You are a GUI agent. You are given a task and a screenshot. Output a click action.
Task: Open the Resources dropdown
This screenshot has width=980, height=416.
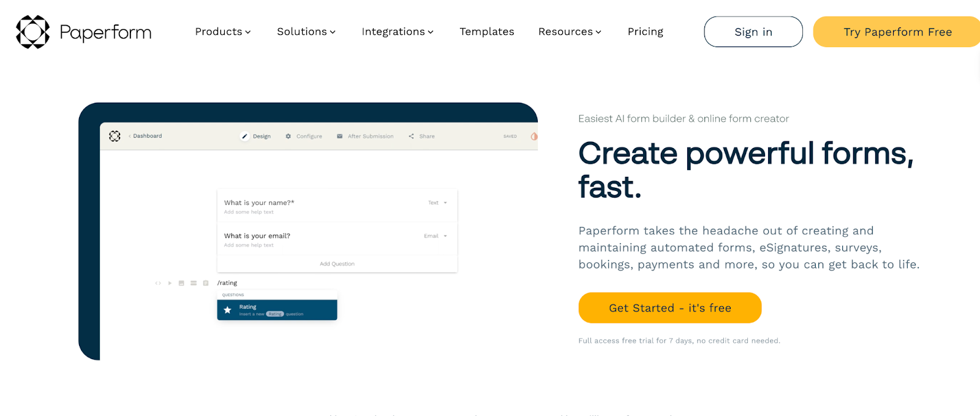[x=570, y=32]
